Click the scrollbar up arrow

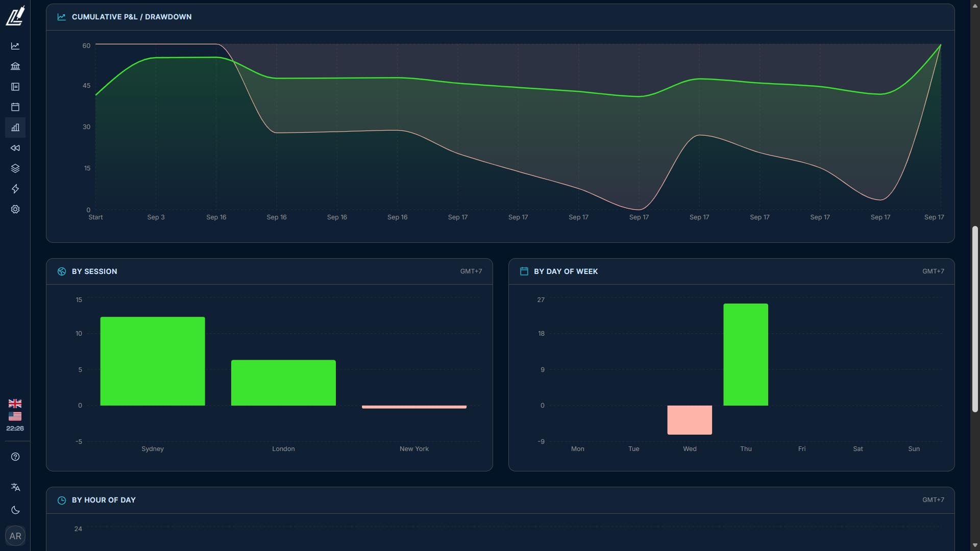tap(975, 5)
